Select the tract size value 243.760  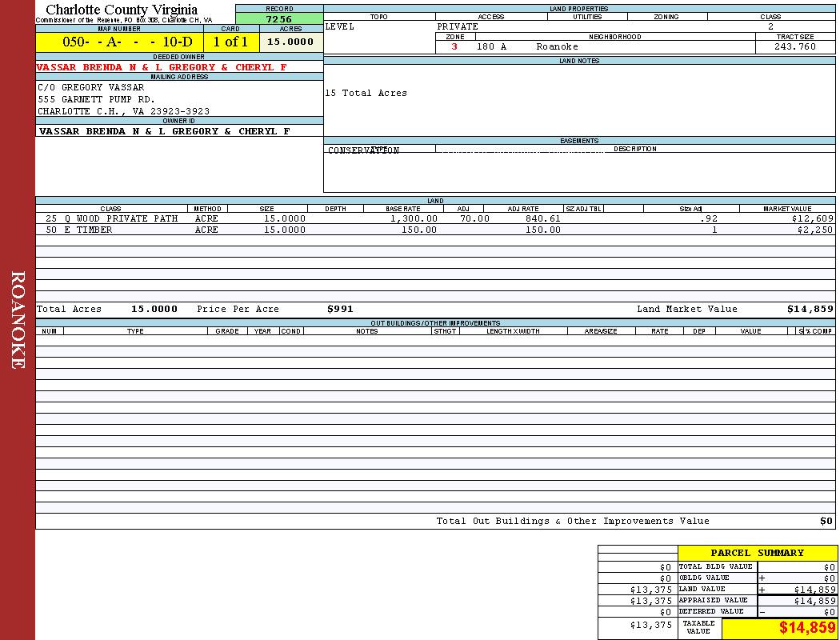794,46
